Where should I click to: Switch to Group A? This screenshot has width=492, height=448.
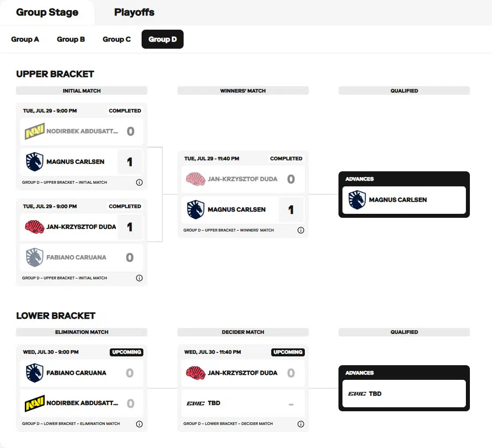click(x=25, y=39)
